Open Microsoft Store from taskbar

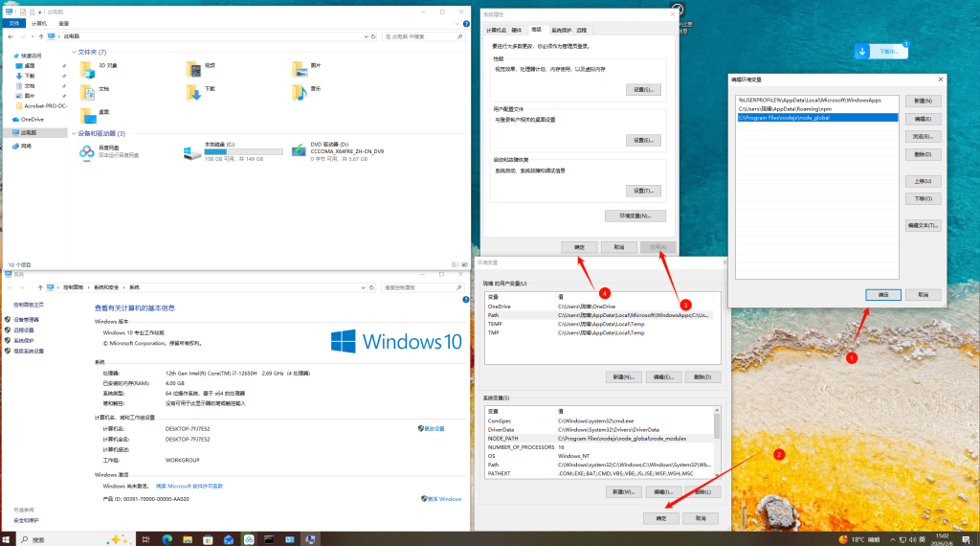pyautogui.click(x=208, y=539)
